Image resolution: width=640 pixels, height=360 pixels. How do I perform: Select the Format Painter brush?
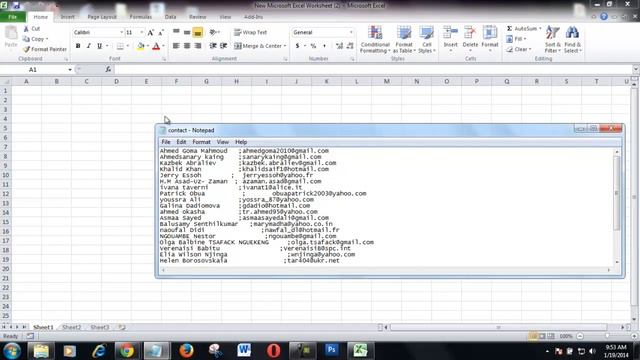[x=27, y=49]
